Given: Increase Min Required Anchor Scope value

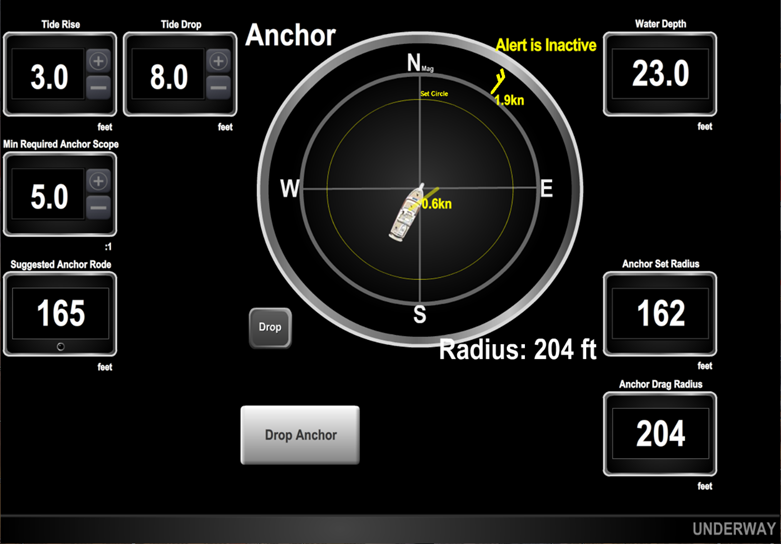Looking at the screenshot, I should click(98, 181).
